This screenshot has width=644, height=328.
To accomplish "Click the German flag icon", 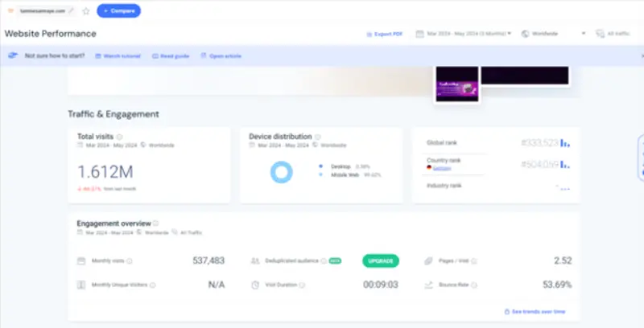I will 429,168.
